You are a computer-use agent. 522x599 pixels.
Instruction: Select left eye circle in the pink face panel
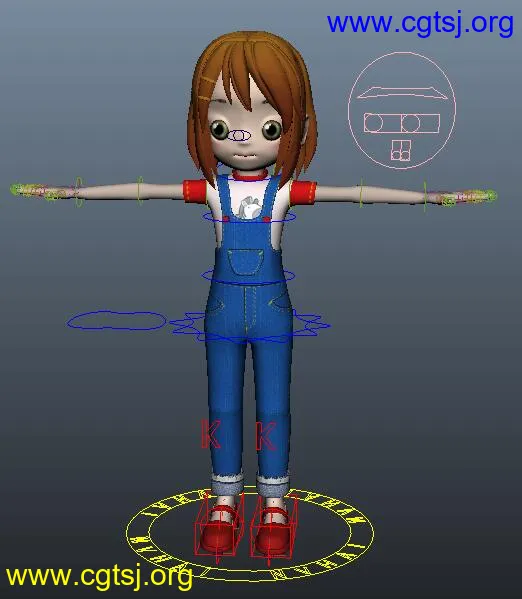(x=373, y=123)
